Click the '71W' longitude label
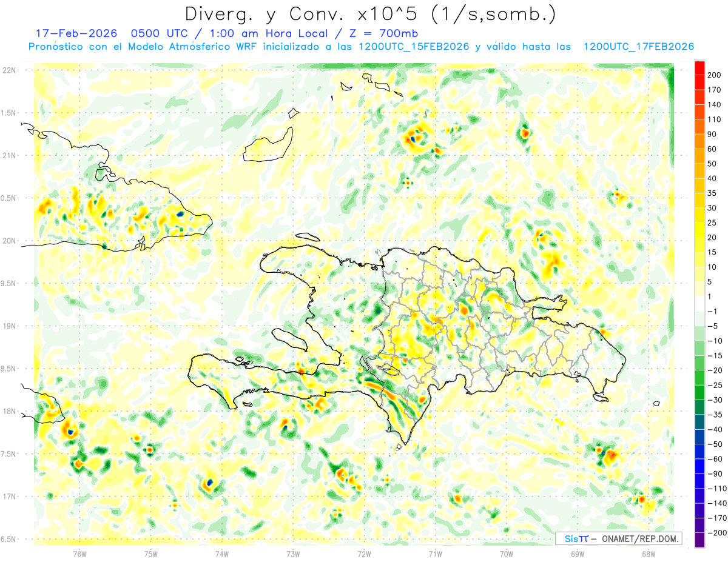Screen dimensions: 728x562 click(435, 554)
